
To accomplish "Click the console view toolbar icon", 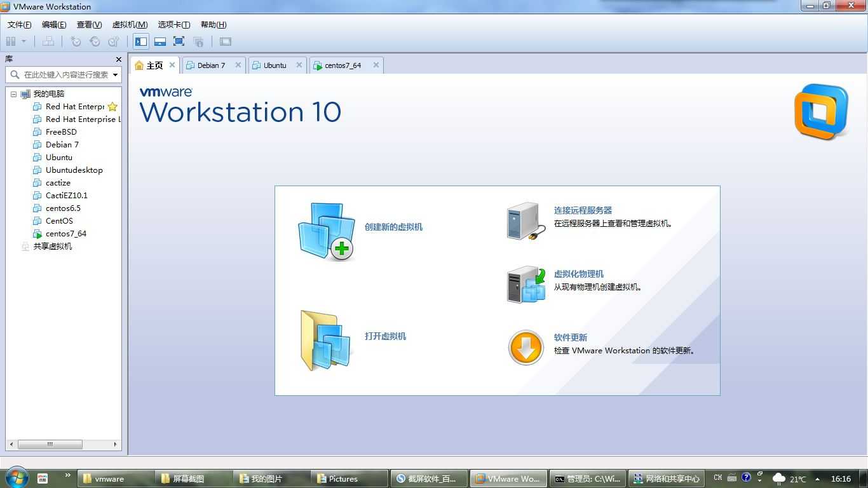I will point(226,41).
